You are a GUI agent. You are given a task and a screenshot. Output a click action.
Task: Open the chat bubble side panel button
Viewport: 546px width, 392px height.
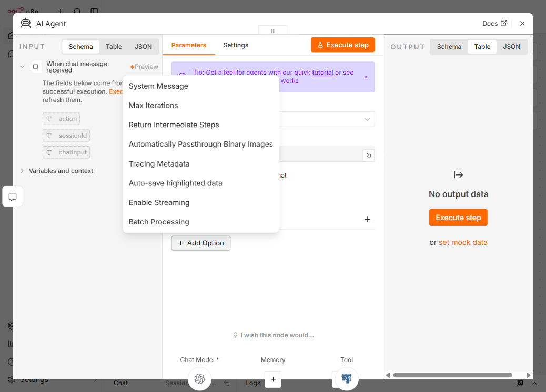pos(13,197)
